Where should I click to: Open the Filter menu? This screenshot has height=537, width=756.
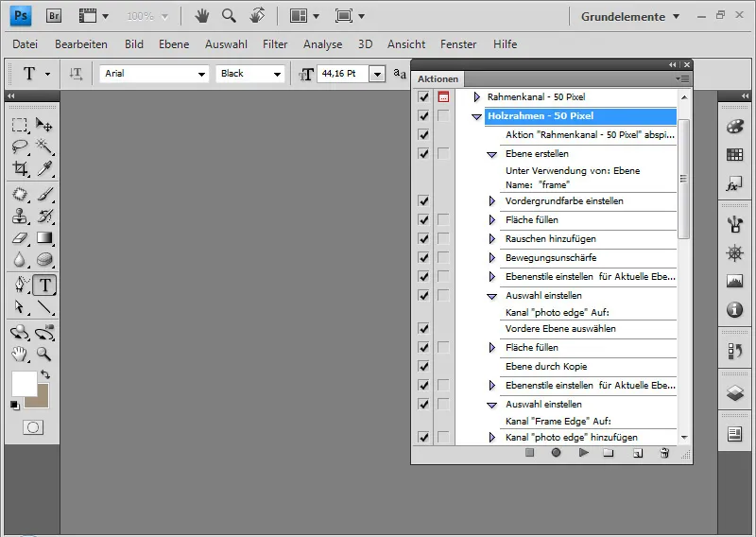point(275,44)
